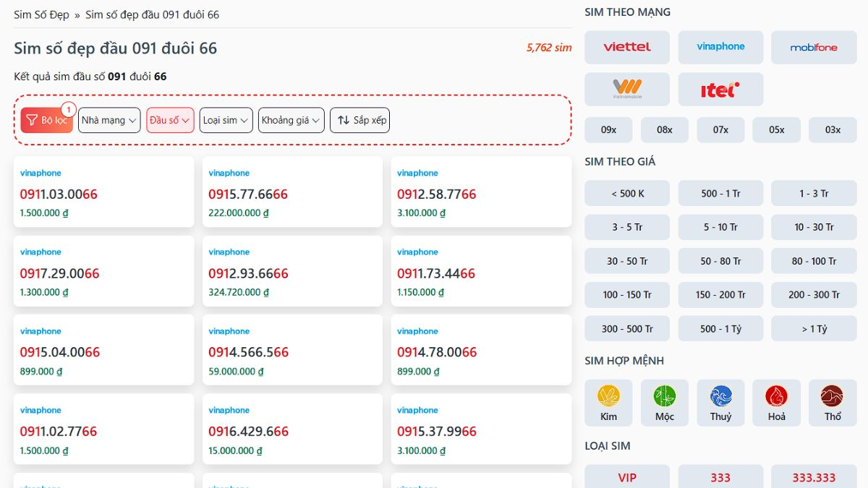Select the Mộc element icon
The height and width of the screenshot is (488, 868).
(665, 403)
